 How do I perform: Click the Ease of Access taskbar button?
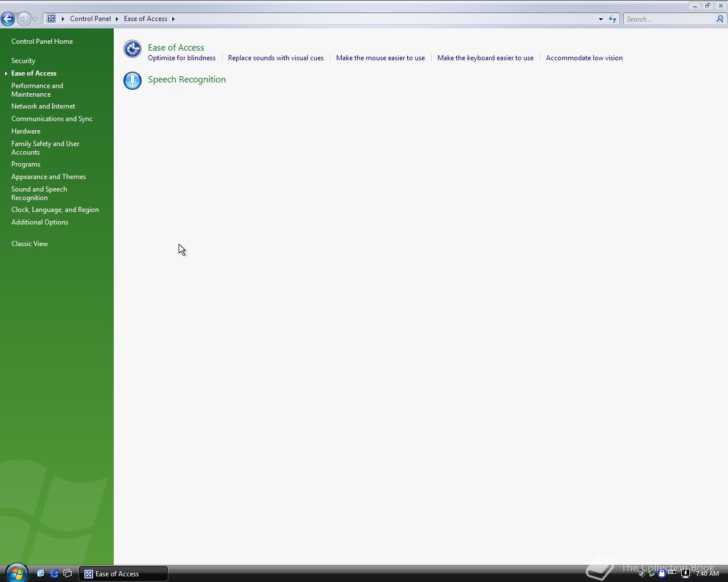pyautogui.click(x=123, y=574)
